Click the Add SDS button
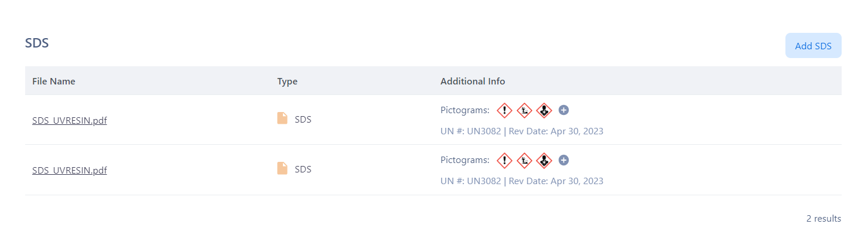 coord(813,46)
